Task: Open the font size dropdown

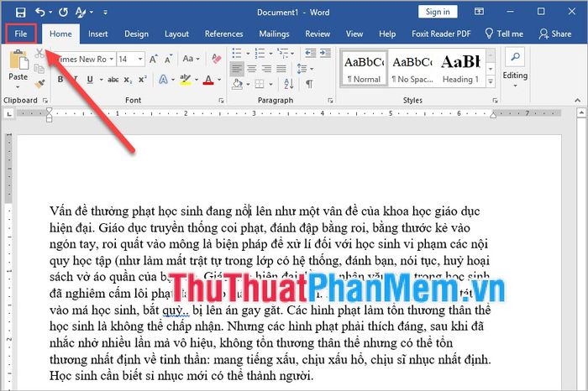Action: click(139, 60)
